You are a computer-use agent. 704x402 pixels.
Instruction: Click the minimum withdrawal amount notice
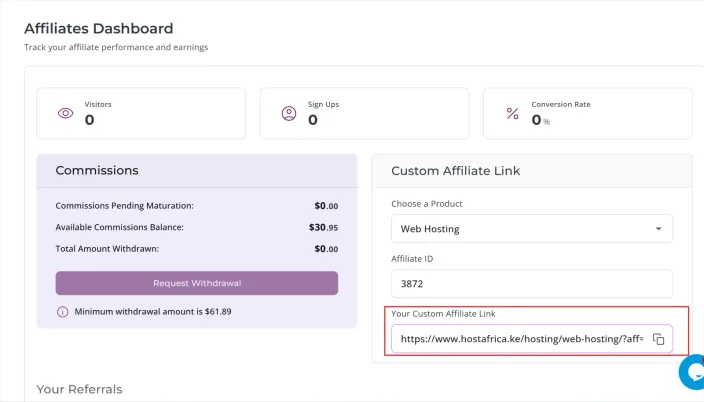click(153, 312)
